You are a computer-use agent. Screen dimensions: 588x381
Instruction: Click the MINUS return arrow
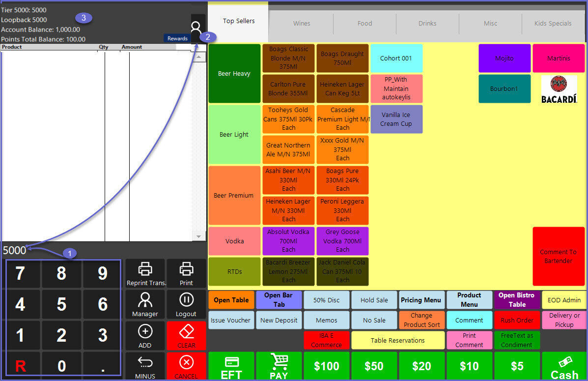[x=145, y=362]
